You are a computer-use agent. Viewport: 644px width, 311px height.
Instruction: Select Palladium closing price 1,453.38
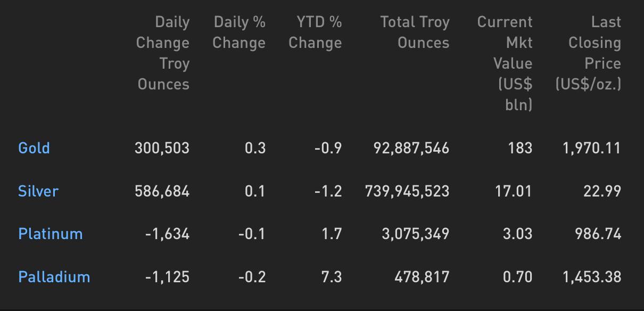tap(592, 277)
